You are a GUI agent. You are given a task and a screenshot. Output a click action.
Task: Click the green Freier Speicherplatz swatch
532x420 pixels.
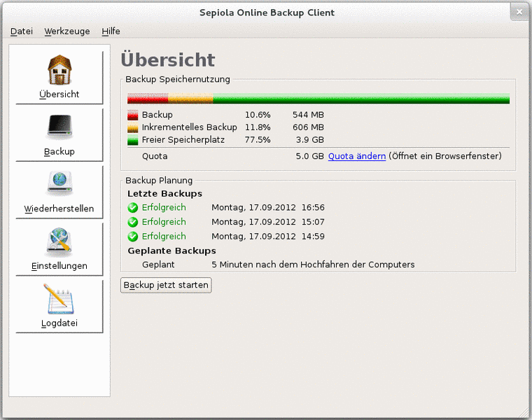(x=133, y=140)
